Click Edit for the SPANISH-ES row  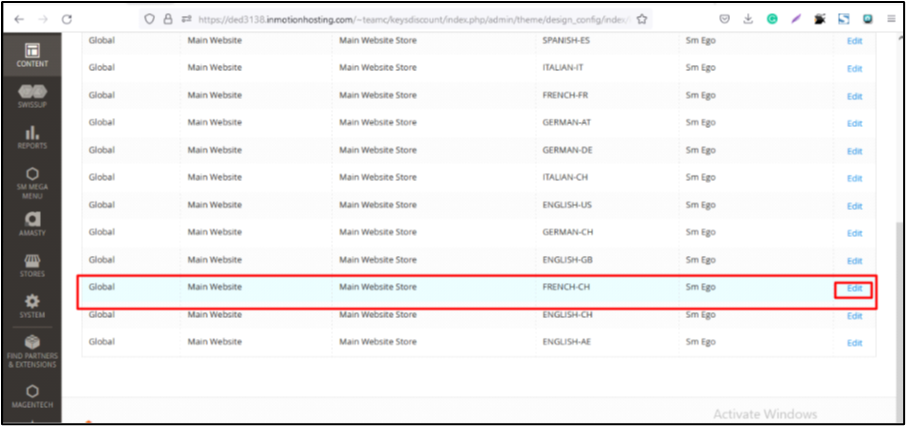[854, 41]
